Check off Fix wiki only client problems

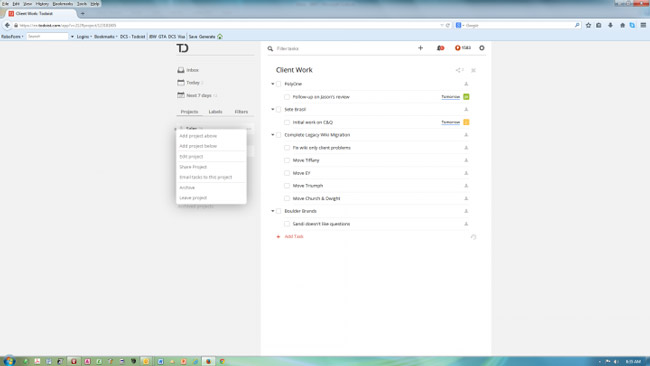(287, 148)
